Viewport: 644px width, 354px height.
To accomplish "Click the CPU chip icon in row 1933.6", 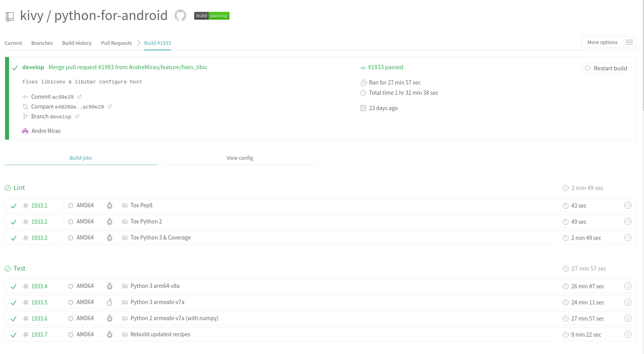I will [x=71, y=319].
